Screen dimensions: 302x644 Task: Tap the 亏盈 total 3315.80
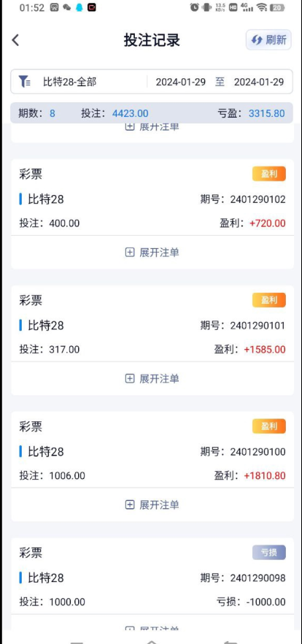point(267,113)
